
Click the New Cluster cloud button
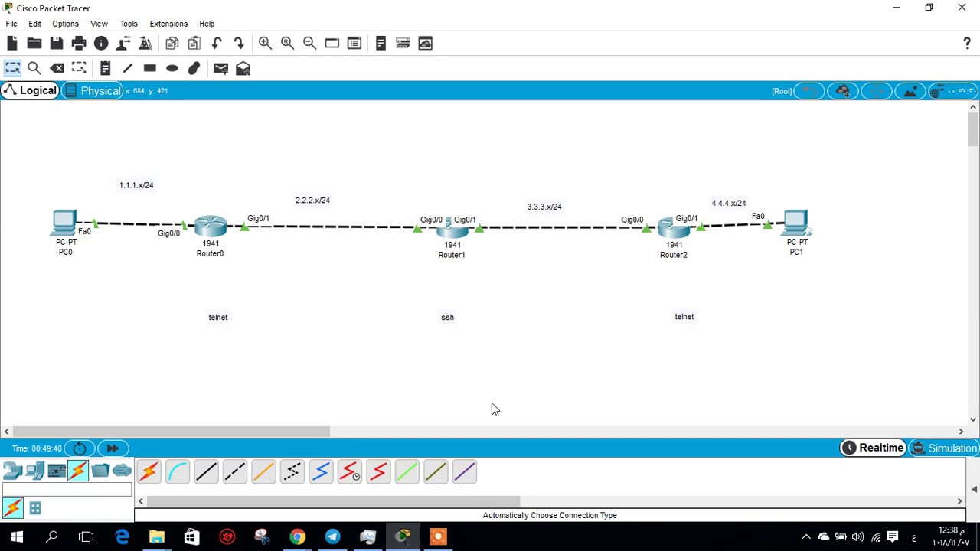pos(843,91)
